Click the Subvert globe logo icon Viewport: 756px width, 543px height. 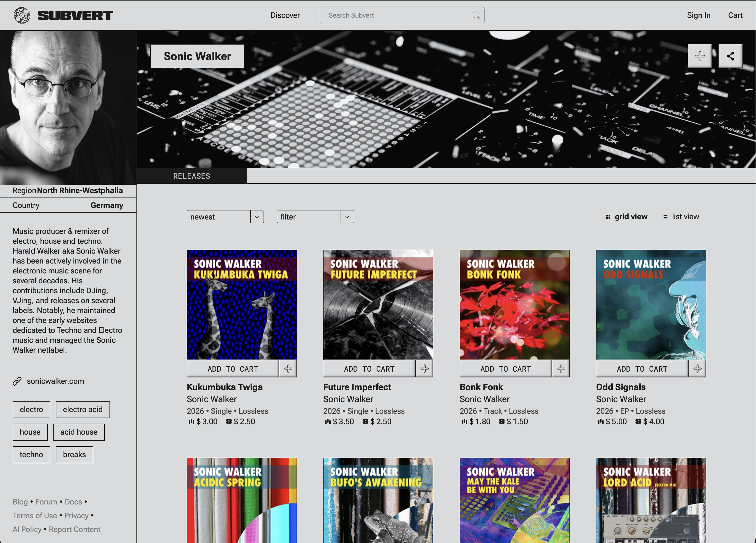[22, 15]
